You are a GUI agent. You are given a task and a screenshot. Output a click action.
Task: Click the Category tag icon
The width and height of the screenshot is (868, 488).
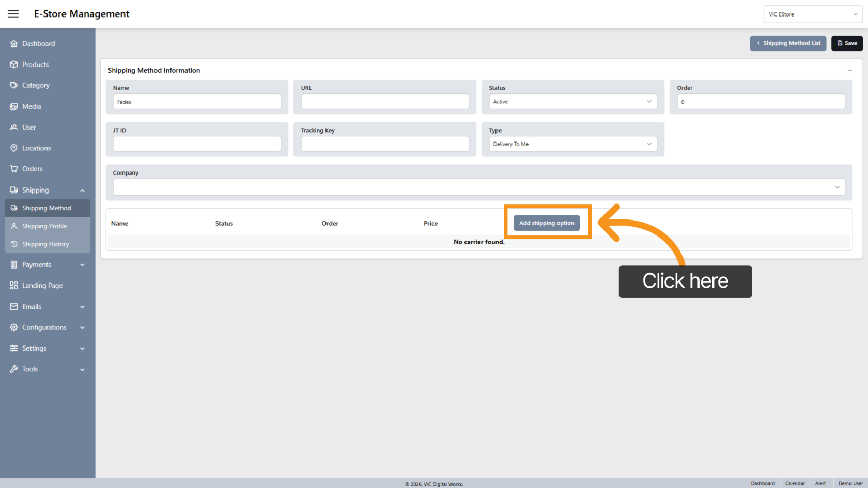[14, 85]
